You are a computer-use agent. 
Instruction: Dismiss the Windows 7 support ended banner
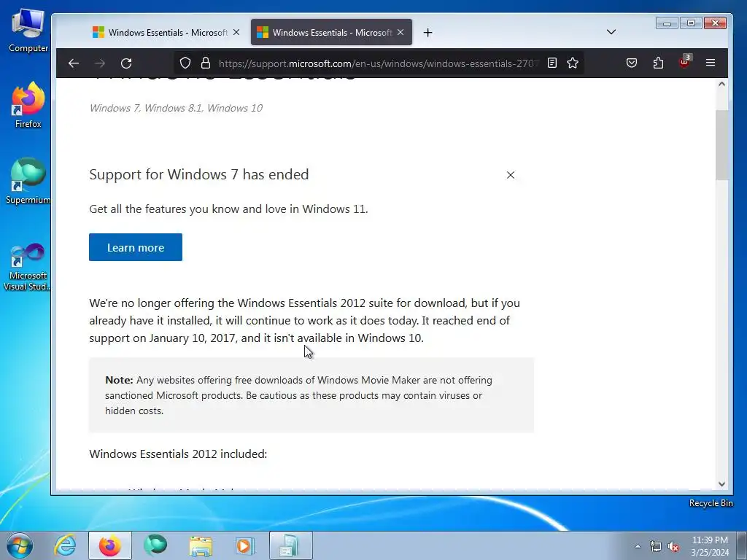[x=510, y=175]
